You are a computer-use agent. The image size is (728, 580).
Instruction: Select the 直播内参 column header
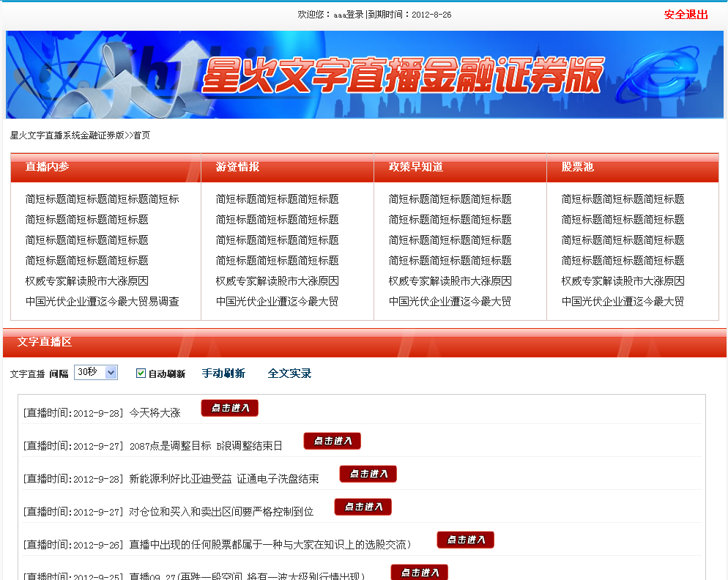tap(106, 167)
